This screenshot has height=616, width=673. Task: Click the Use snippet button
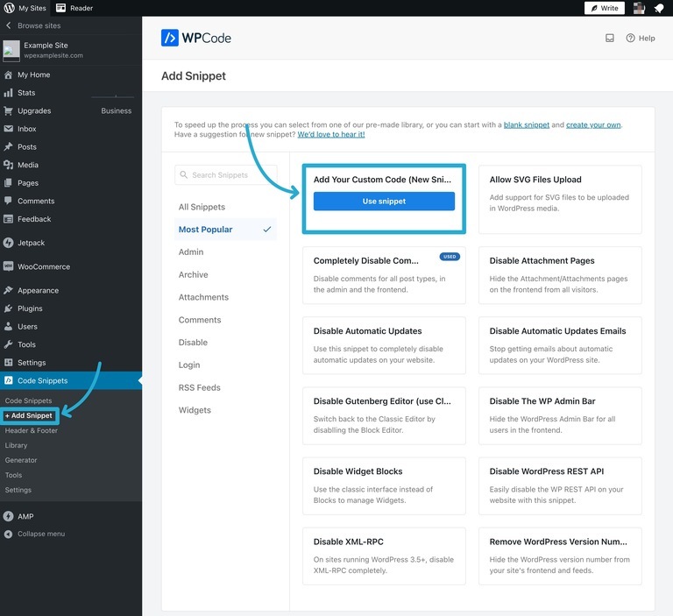pos(384,201)
